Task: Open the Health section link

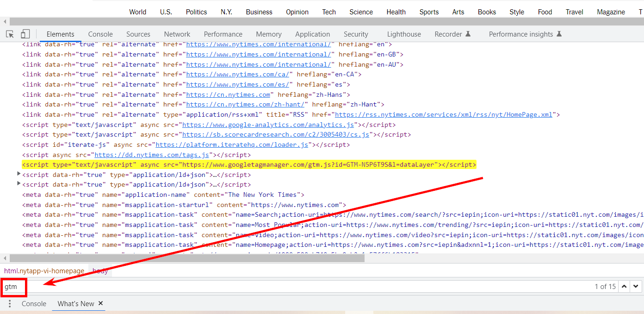Action: [x=396, y=12]
